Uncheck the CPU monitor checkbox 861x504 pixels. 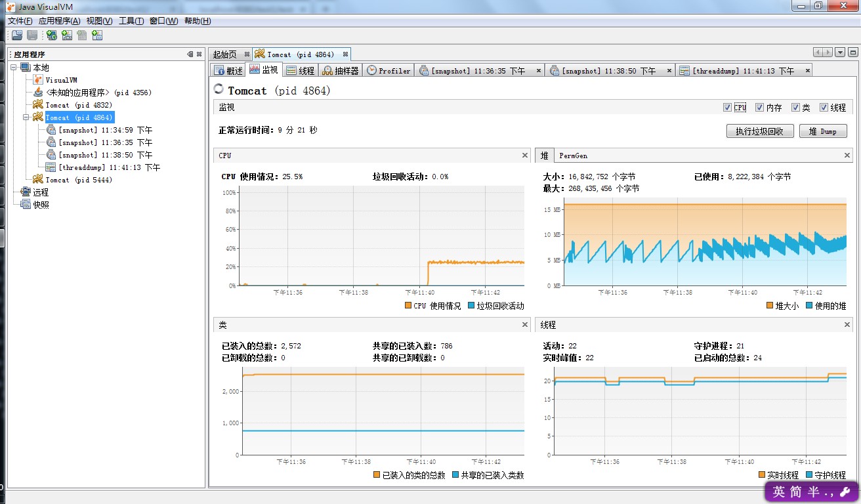click(x=727, y=108)
